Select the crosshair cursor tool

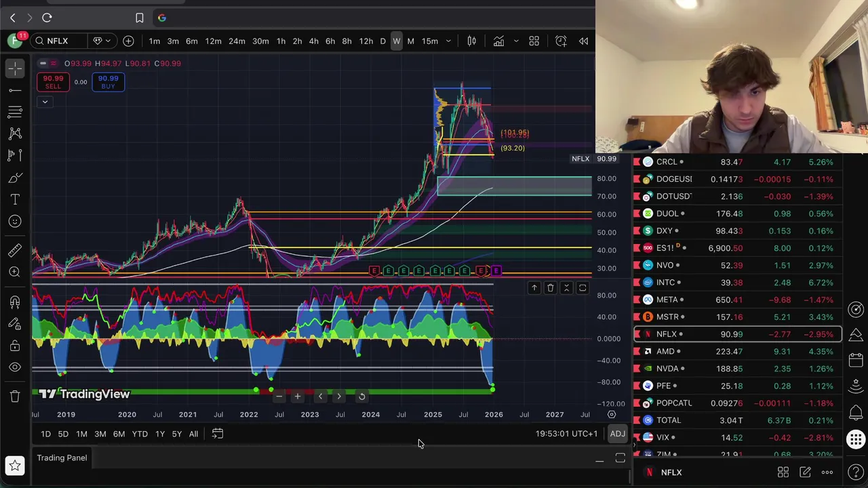(x=15, y=68)
